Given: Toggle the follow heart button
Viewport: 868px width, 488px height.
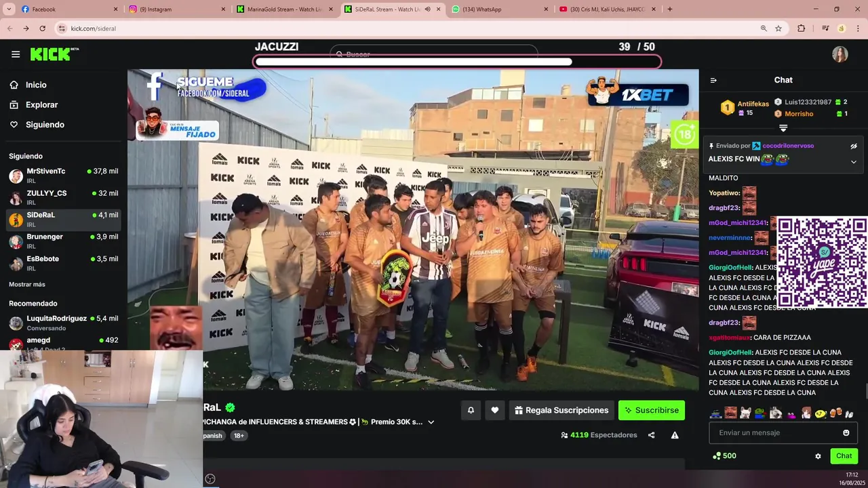Looking at the screenshot, I should 495,410.
